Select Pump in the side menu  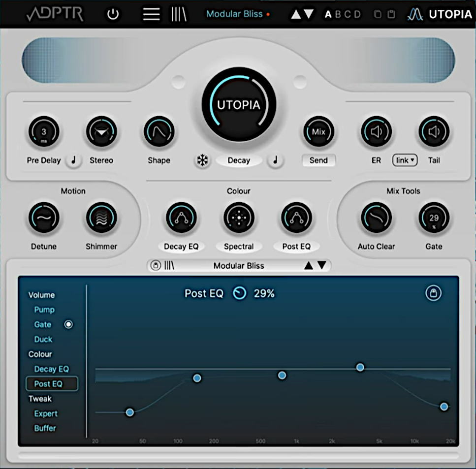(x=44, y=310)
